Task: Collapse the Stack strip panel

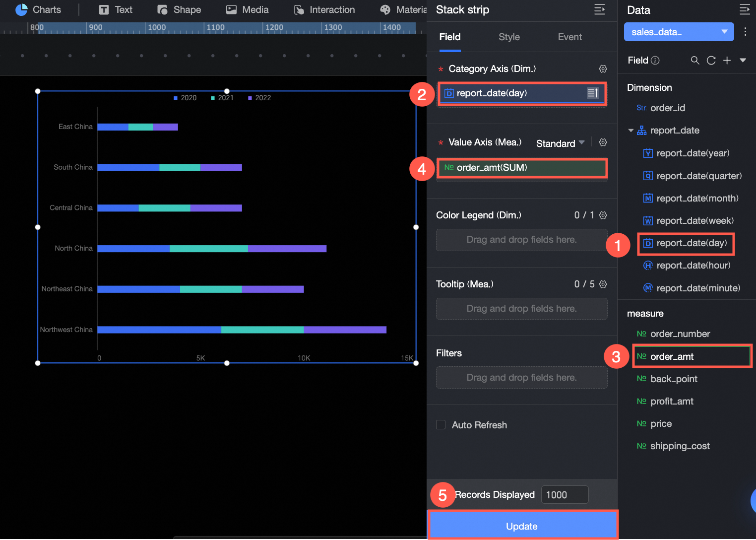Action: point(599,9)
